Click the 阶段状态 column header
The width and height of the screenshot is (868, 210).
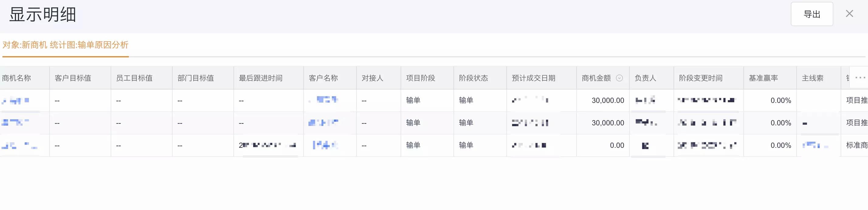[474, 78]
